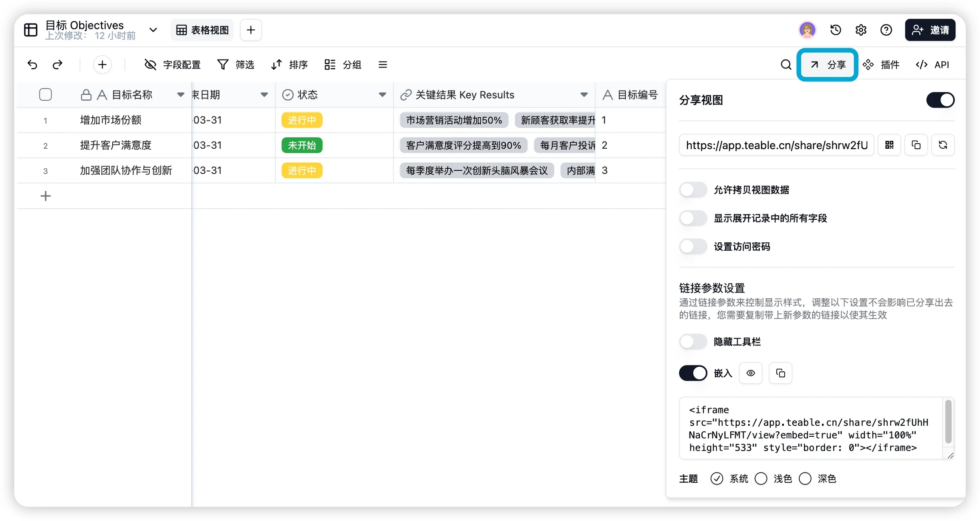Switch to the 表格视图 tab
The width and height of the screenshot is (980, 521).
(x=202, y=30)
